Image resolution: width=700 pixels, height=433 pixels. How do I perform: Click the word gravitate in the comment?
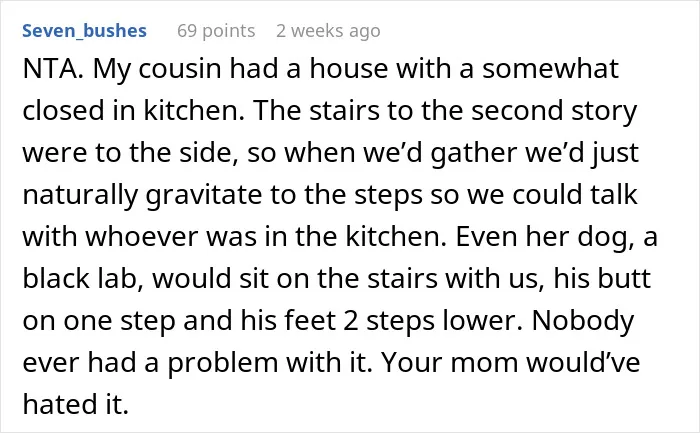(204, 195)
